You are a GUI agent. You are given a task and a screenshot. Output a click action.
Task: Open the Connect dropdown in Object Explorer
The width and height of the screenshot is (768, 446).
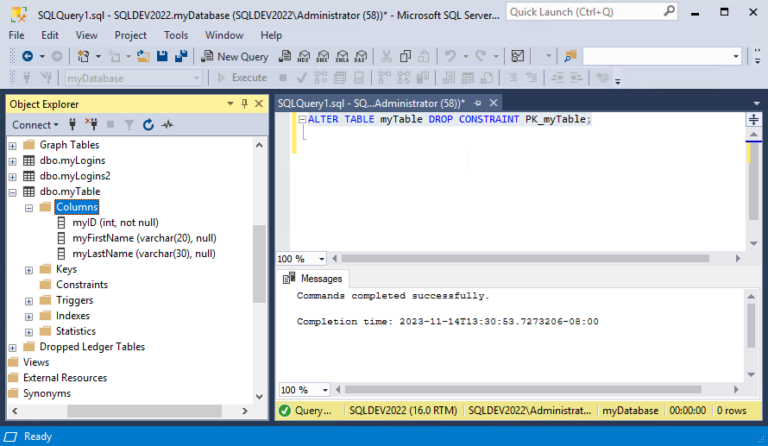coord(35,125)
